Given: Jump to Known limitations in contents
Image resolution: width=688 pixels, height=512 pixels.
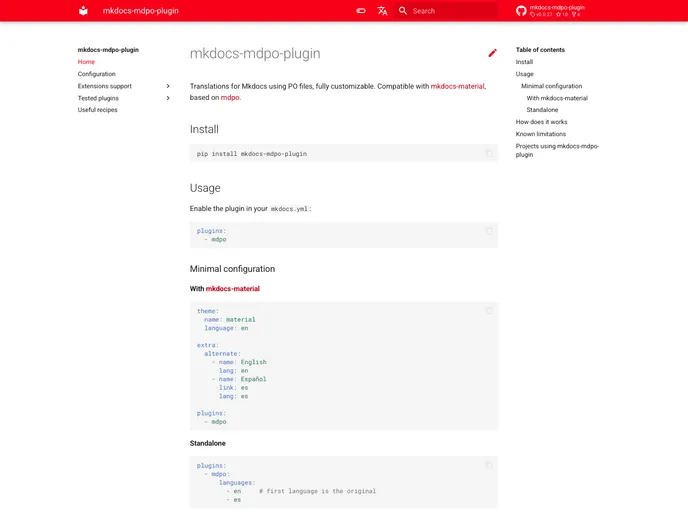Looking at the screenshot, I should [541, 134].
